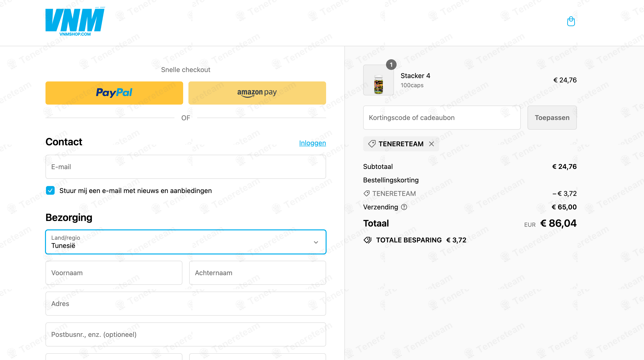Remove the TENERETEAM discount code tag
The width and height of the screenshot is (644, 360).
[x=431, y=144]
